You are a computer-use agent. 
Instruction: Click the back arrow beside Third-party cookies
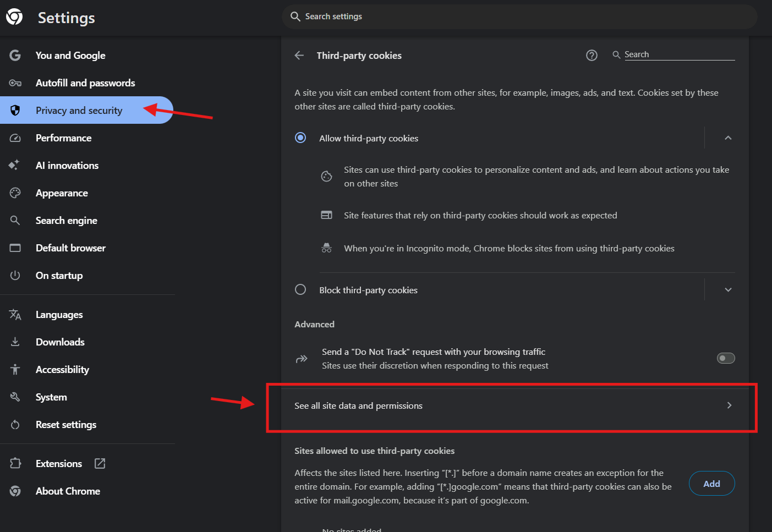[299, 56]
